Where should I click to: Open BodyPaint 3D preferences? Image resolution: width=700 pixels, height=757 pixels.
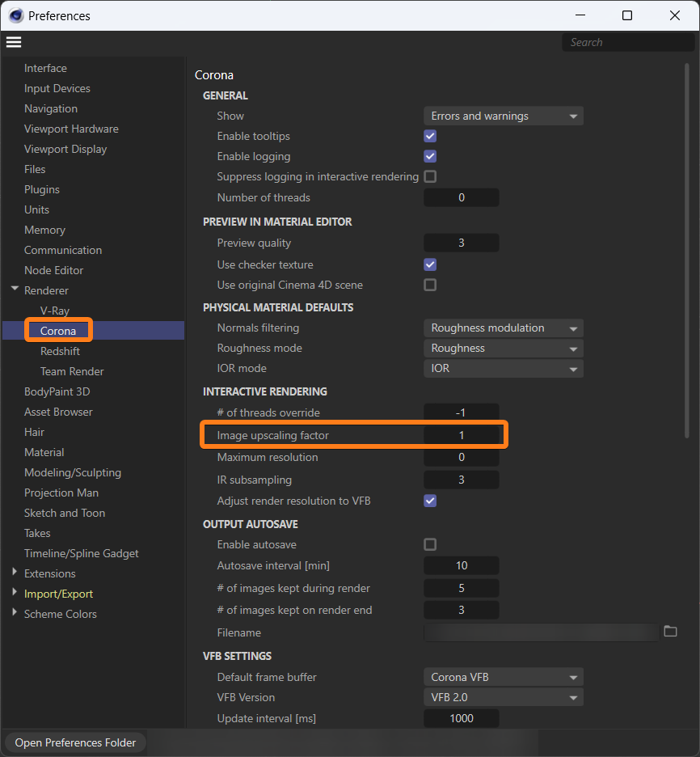pyautogui.click(x=57, y=392)
